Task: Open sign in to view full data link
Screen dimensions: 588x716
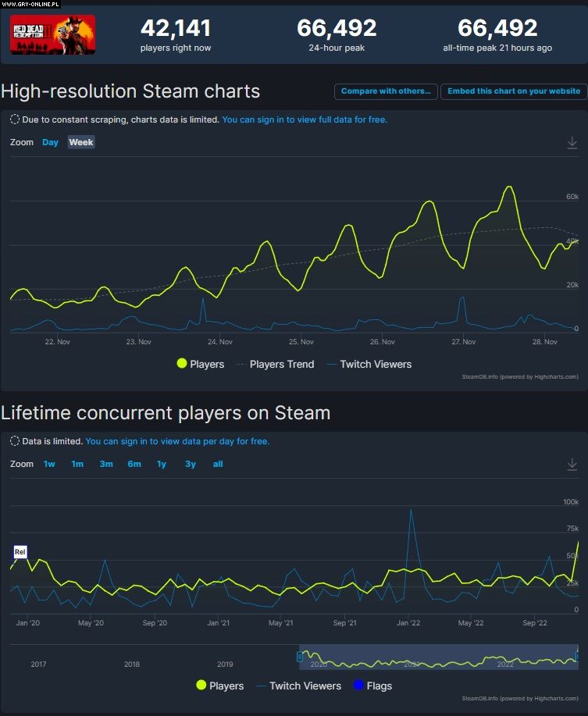Action: [305, 119]
